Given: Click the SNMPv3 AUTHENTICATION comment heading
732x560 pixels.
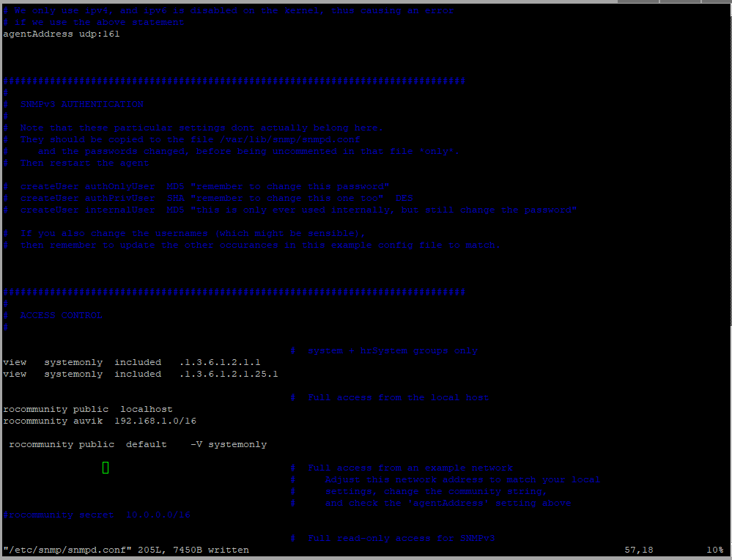Looking at the screenshot, I should 81,104.
